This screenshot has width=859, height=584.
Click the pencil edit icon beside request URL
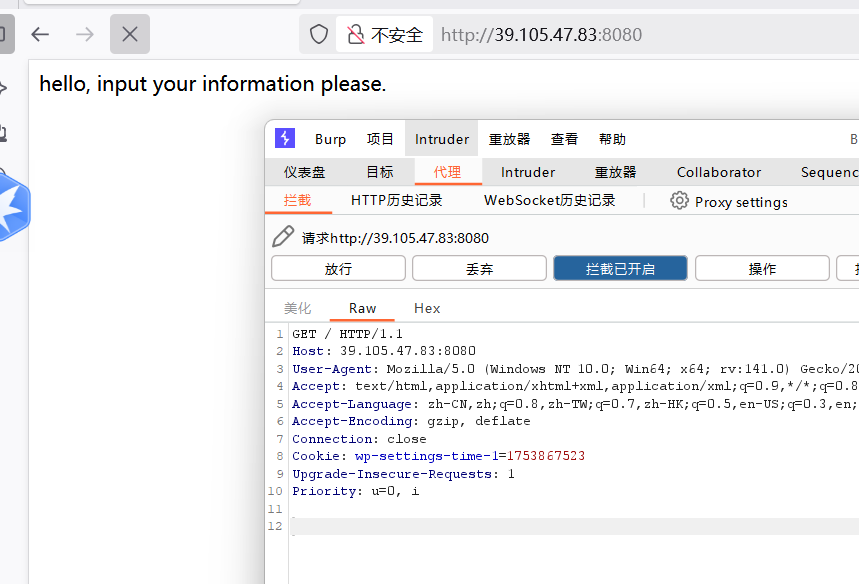pyautogui.click(x=283, y=237)
